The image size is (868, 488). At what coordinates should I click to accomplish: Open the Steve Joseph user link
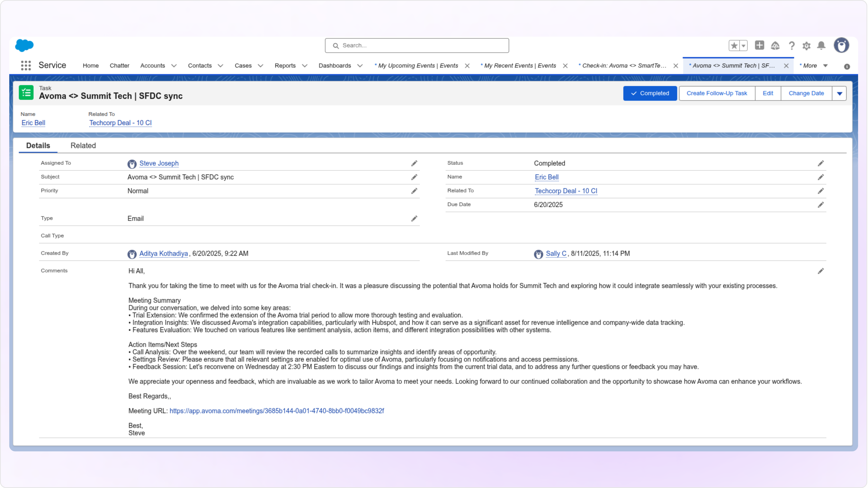159,163
